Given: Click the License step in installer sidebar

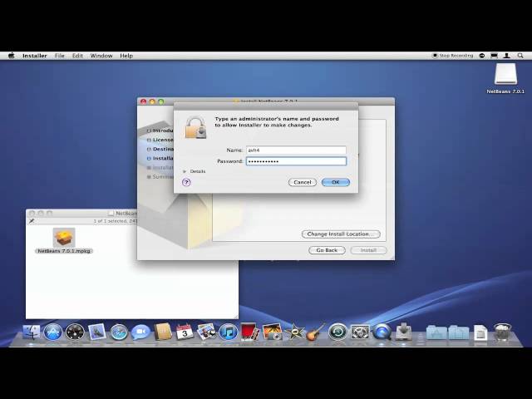Looking at the screenshot, I should [x=160, y=140].
